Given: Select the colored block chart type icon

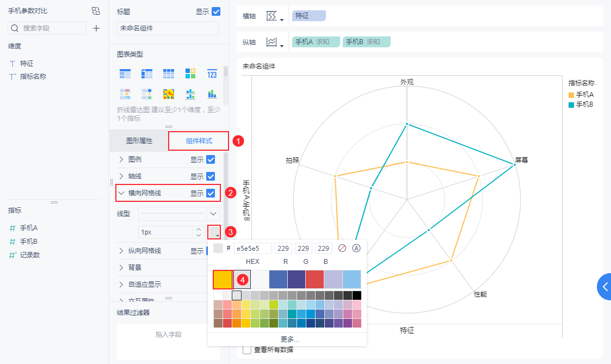Looking at the screenshot, I should point(190,74).
